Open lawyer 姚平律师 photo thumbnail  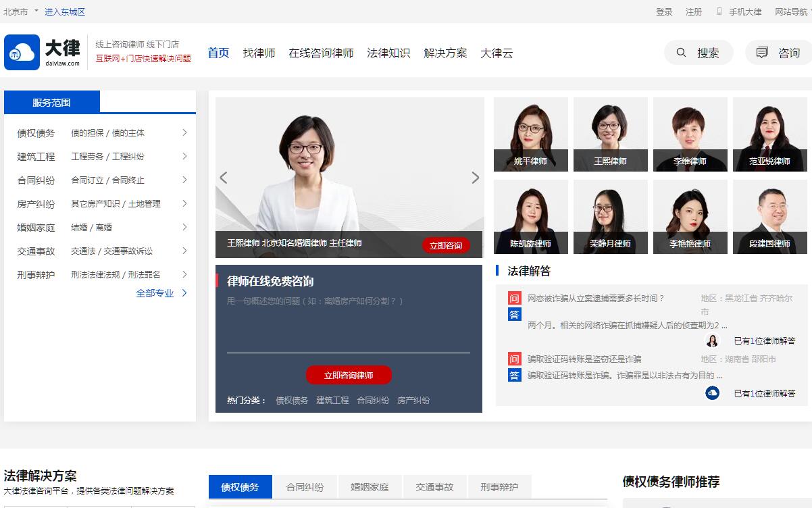point(530,134)
